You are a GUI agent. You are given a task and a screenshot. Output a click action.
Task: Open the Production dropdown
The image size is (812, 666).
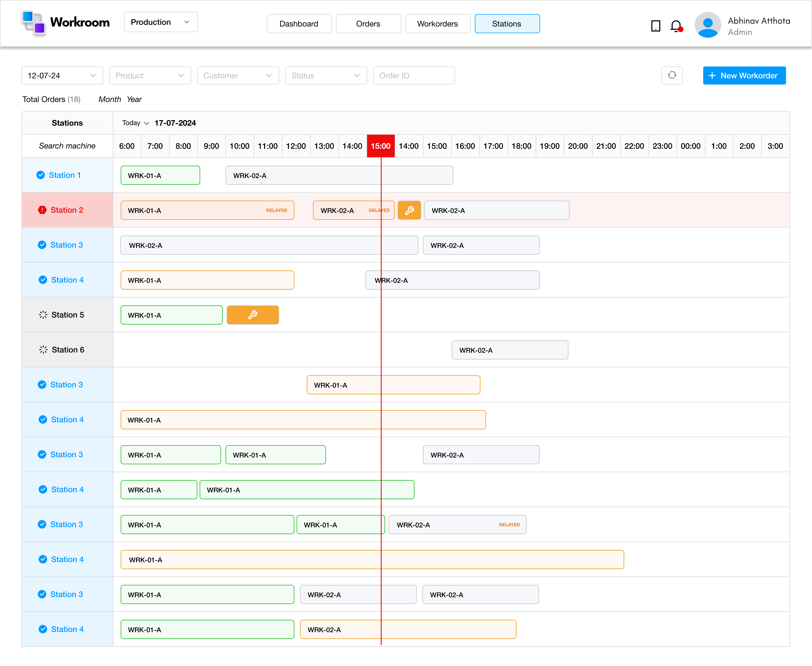point(160,22)
